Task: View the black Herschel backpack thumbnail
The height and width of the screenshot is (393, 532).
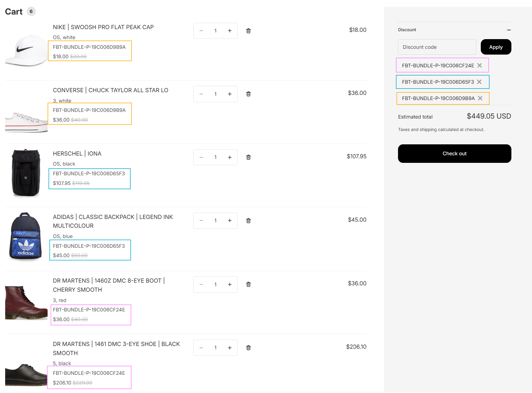Action: click(x=26, y=173)
